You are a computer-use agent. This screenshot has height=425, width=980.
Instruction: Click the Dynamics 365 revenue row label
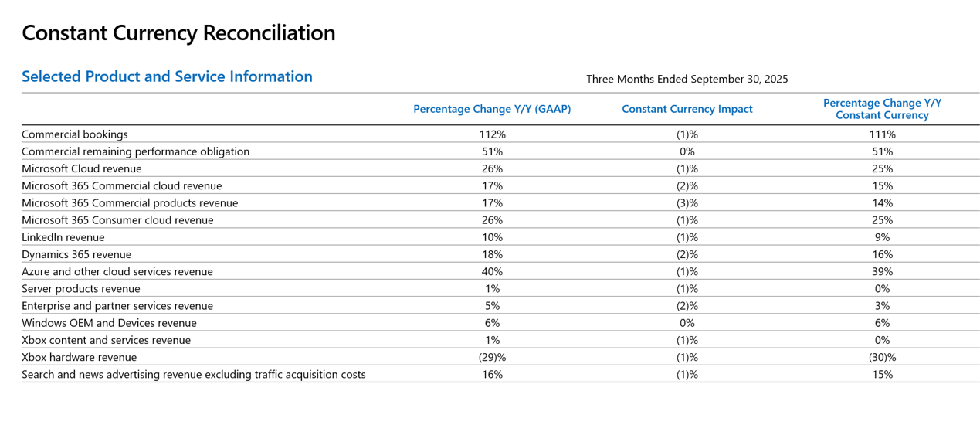[x=76, y=254]
